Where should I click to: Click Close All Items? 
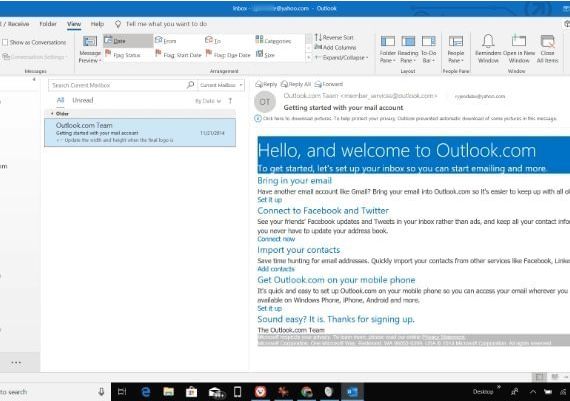(x=547, y=49)
